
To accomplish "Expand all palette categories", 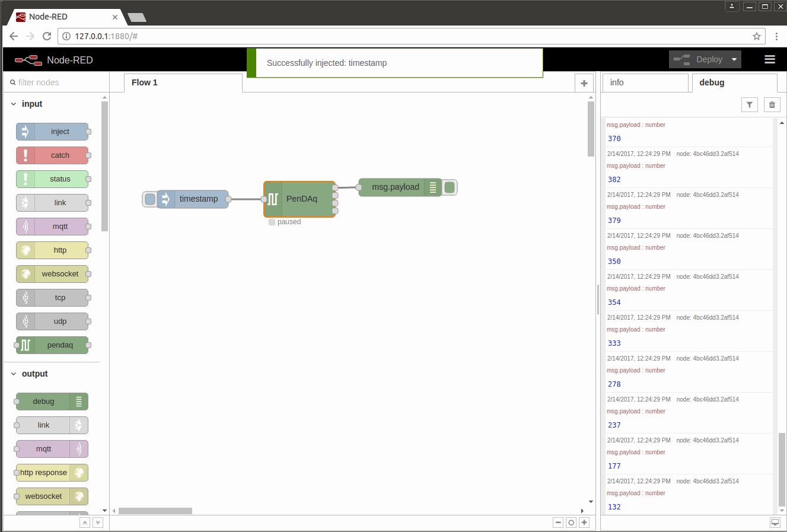I will point(98,523).
